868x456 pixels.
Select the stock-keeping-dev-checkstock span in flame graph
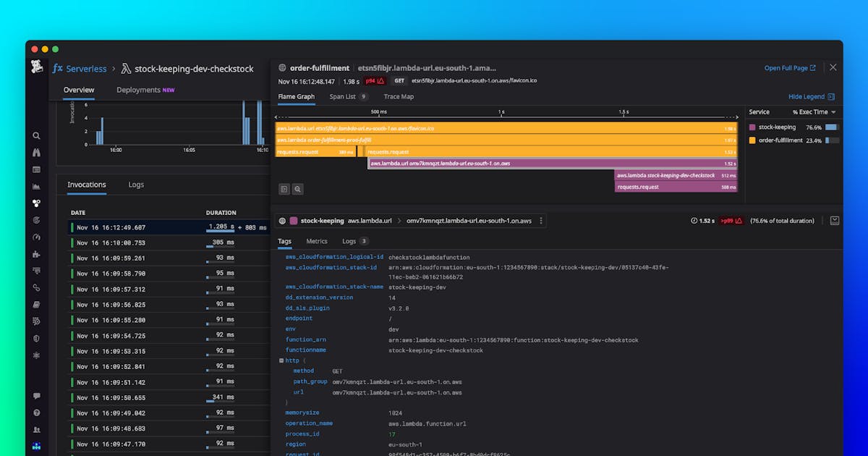coord(676,175)
